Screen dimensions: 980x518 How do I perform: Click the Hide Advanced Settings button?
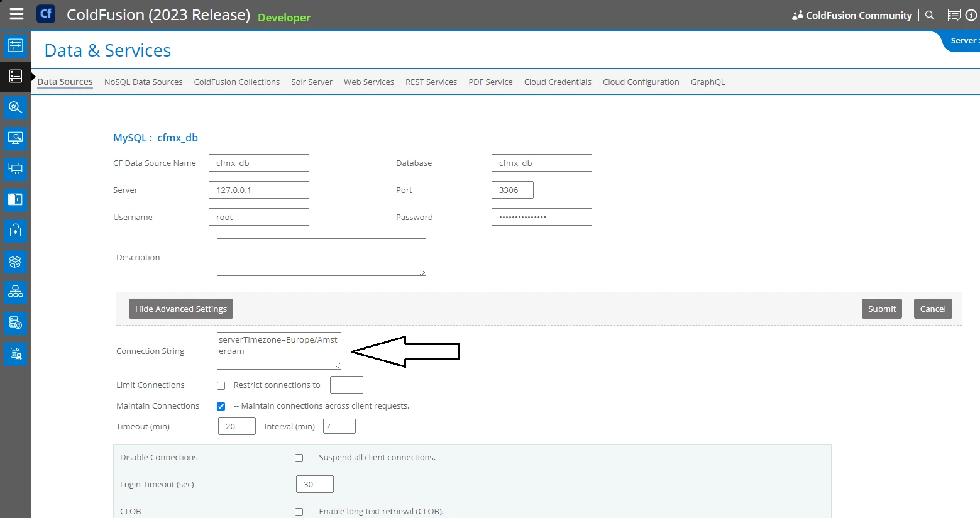point(181,309)
